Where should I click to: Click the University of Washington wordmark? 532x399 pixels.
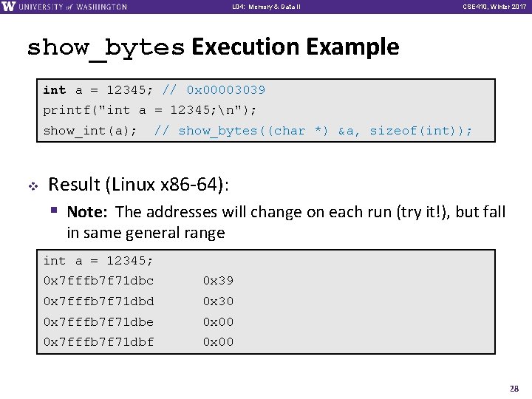pos(72,7)
